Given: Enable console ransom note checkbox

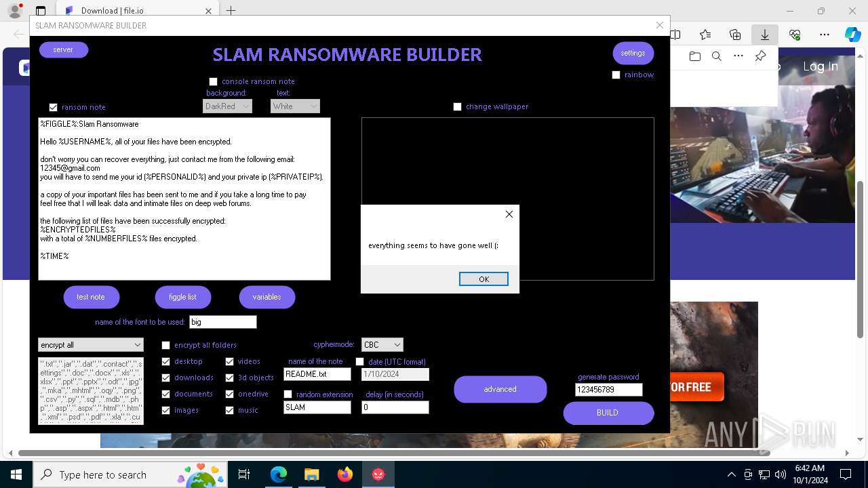Looking at the screenshot, I should point(213,81).
